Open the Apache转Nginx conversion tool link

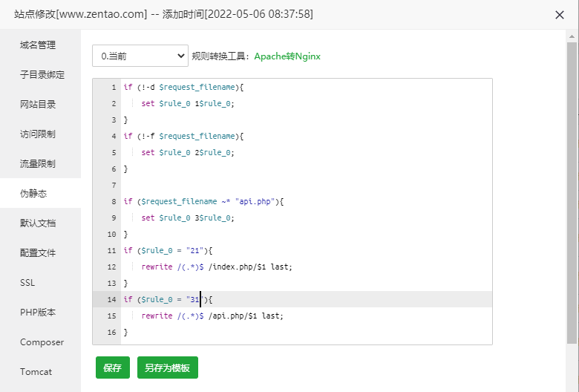click(x=287, y=56)
